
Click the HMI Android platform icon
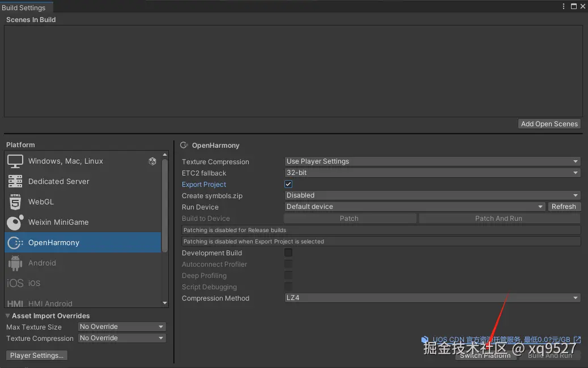pos(15,303)
